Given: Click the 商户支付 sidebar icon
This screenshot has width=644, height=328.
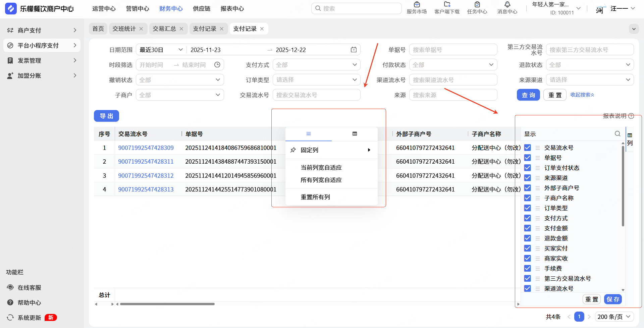Looking at the screenshot, I should click(10, 30).
